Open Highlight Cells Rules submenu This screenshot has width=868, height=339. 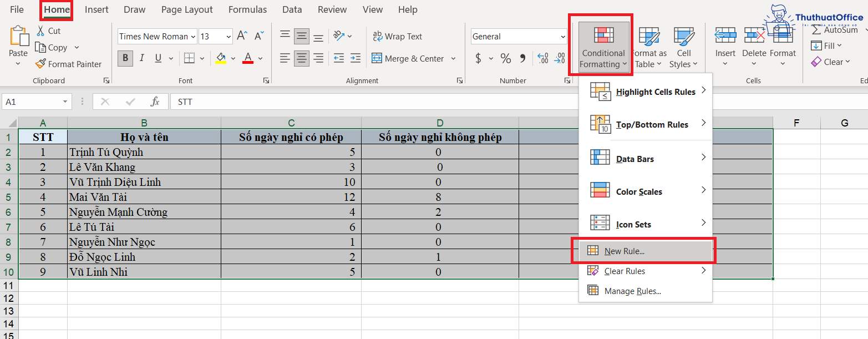tap(646, 92)
